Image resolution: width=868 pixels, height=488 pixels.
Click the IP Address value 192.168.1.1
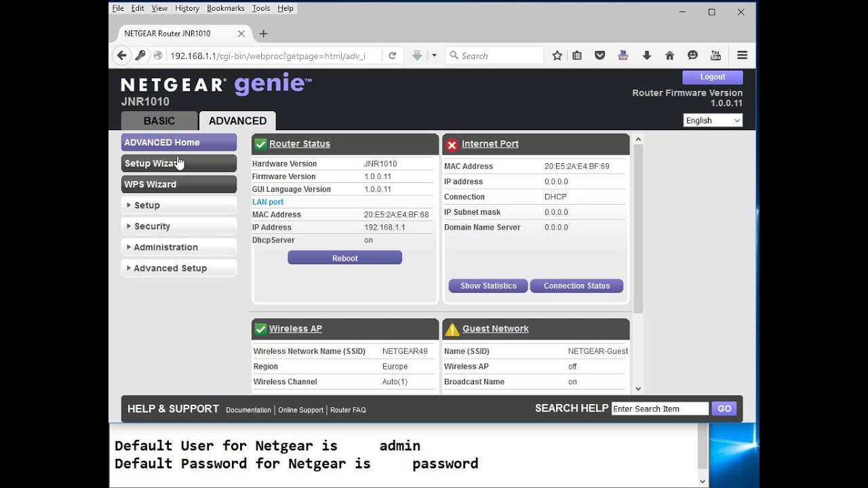pos(384,227)
